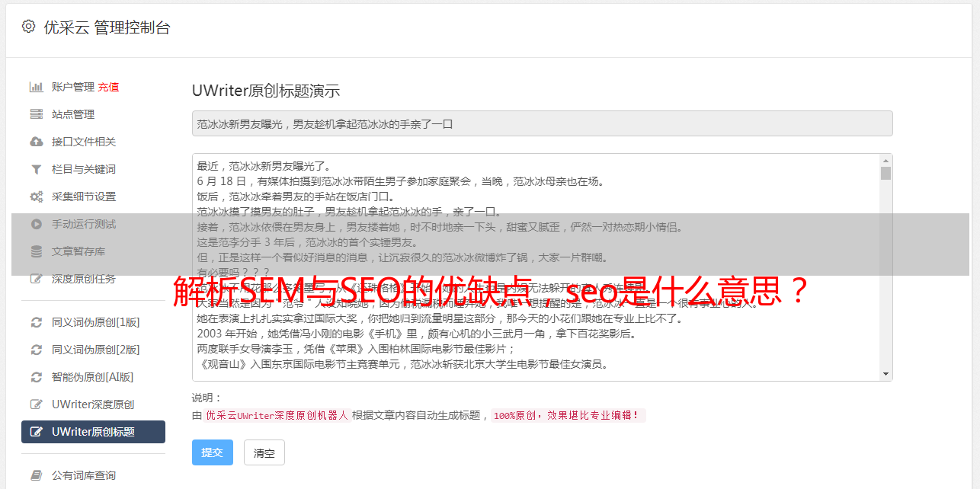Select UWriter原创标题 in the sidebar
The image size is (980, 489).
(x=93, y=432)
